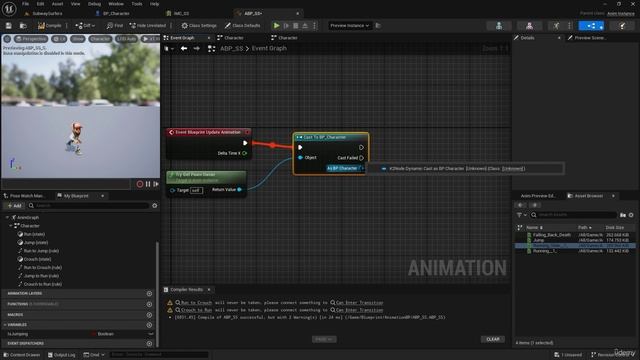
Task: Open the Tools menu
Action: [x=137, y=4]
